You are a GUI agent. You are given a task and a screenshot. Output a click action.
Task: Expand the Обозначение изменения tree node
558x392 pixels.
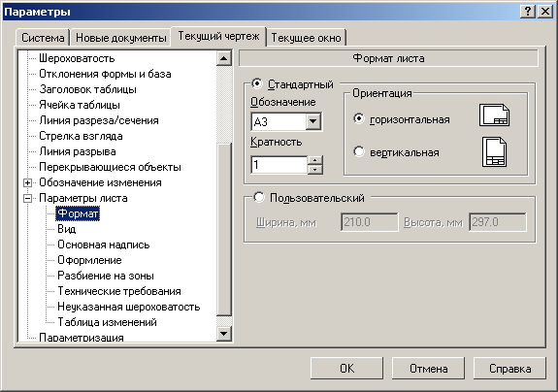27,182
